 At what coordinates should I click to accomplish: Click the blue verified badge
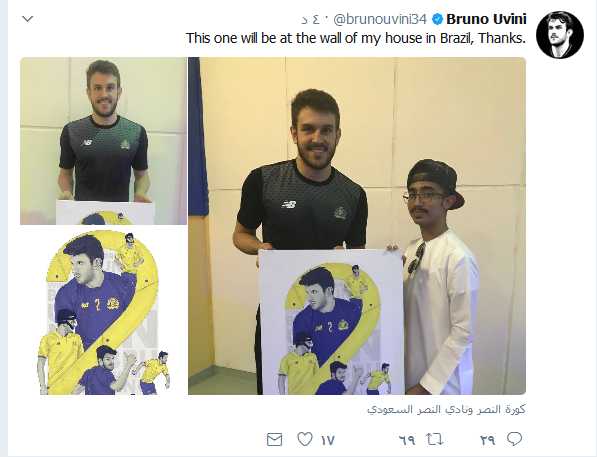(437, 19)
